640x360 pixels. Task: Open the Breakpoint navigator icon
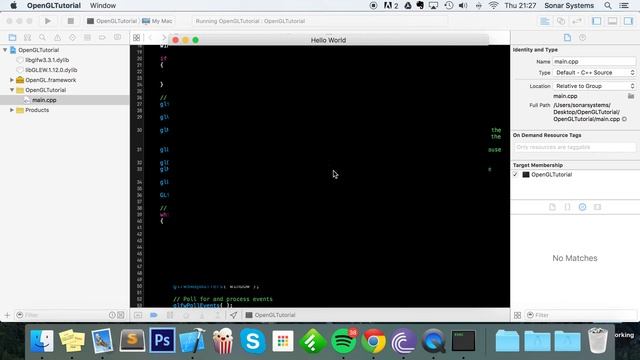(x=102, y=38)
